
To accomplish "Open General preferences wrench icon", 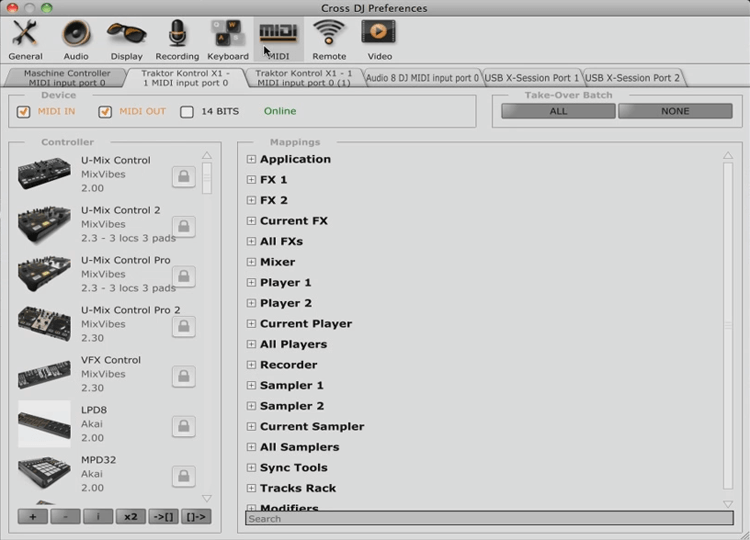I will coord(25,33).
